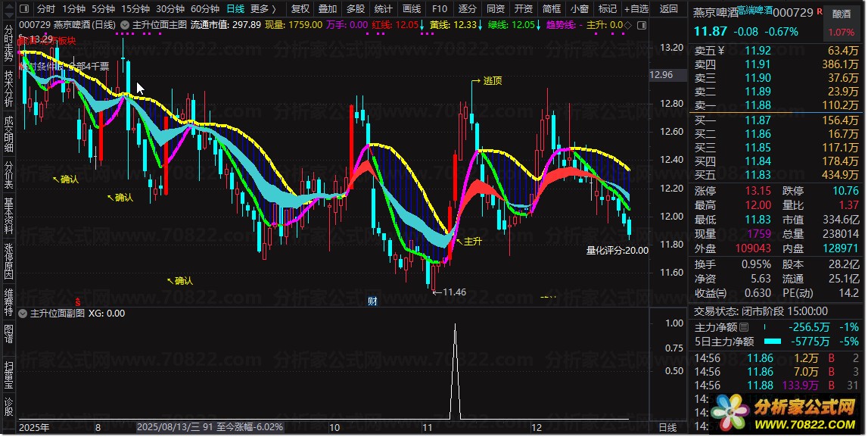This screenshot has height=437, width=868.
Task: Toggle the 简框 simple frame option
Action: pos(552,9)
